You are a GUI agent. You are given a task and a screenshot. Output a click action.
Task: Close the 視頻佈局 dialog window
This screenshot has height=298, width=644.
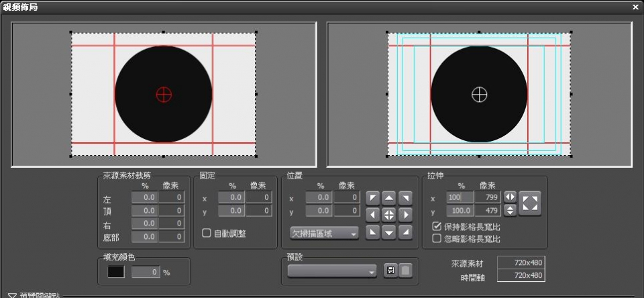[635, 7]
